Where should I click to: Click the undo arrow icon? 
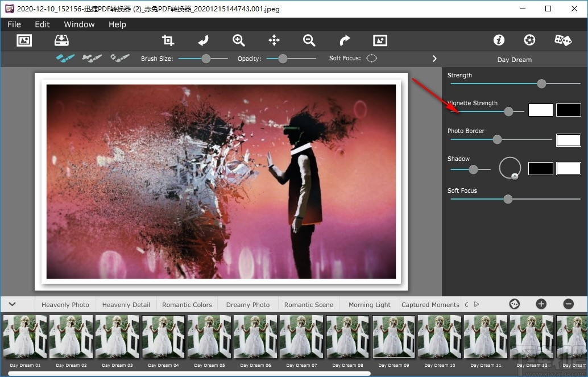[204, 40]
